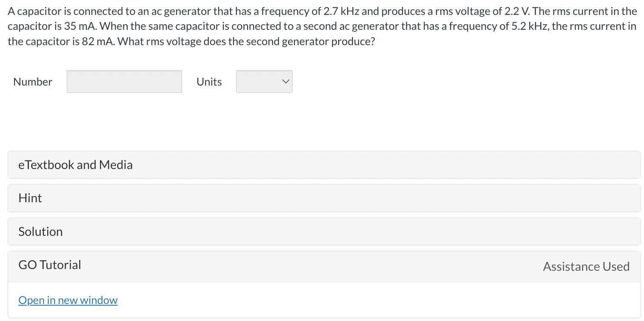Click the 35 mA current value
Screen dimensions: 644x321
[82, 26]
